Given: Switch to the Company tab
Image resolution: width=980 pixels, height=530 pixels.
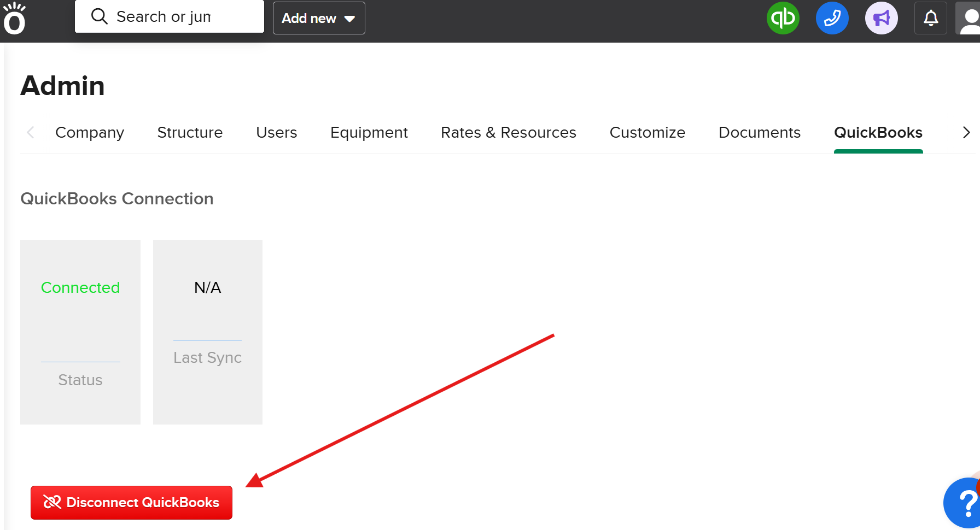Looking at the screenshot, I should coord(90,133).
